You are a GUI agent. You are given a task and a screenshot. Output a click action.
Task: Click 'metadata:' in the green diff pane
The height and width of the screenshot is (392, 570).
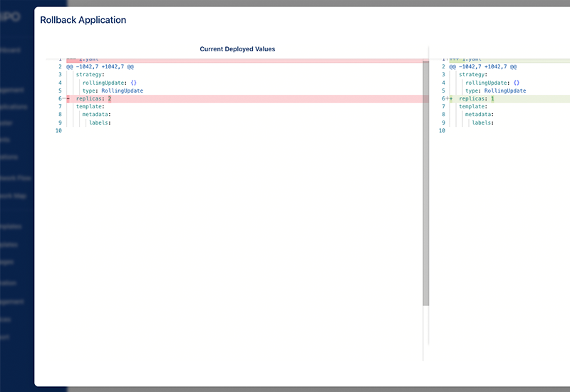[479, 115]
